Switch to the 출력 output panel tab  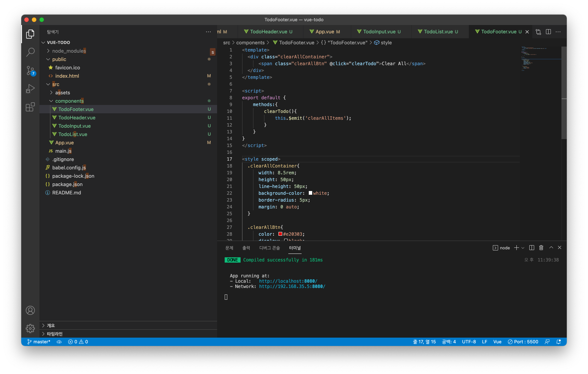(246, 248)
